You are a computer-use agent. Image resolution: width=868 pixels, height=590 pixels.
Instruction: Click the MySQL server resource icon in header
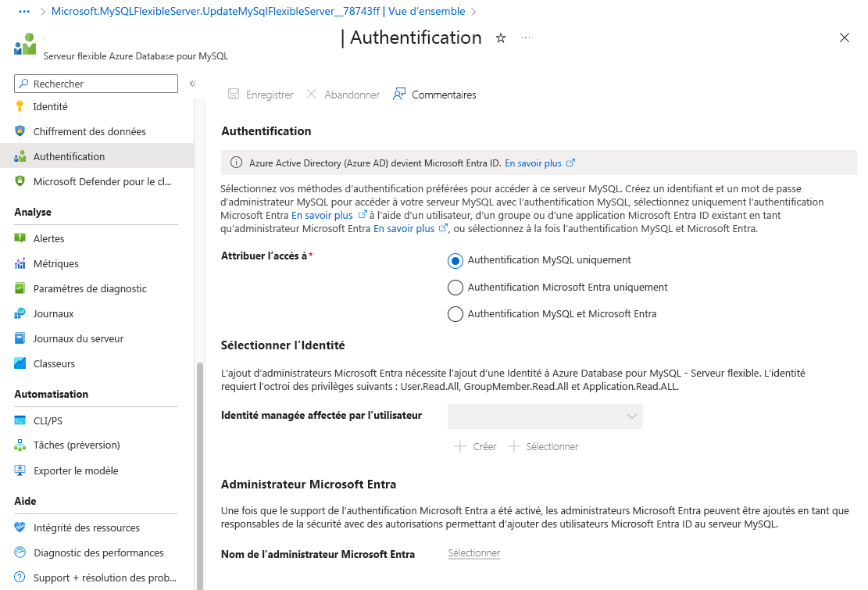coord(26,45)
